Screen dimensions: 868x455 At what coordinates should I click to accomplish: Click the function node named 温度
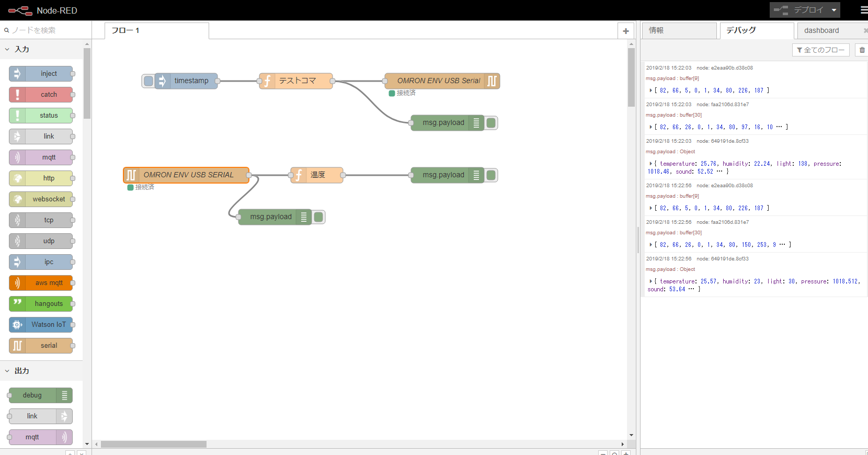pos(317,175)
